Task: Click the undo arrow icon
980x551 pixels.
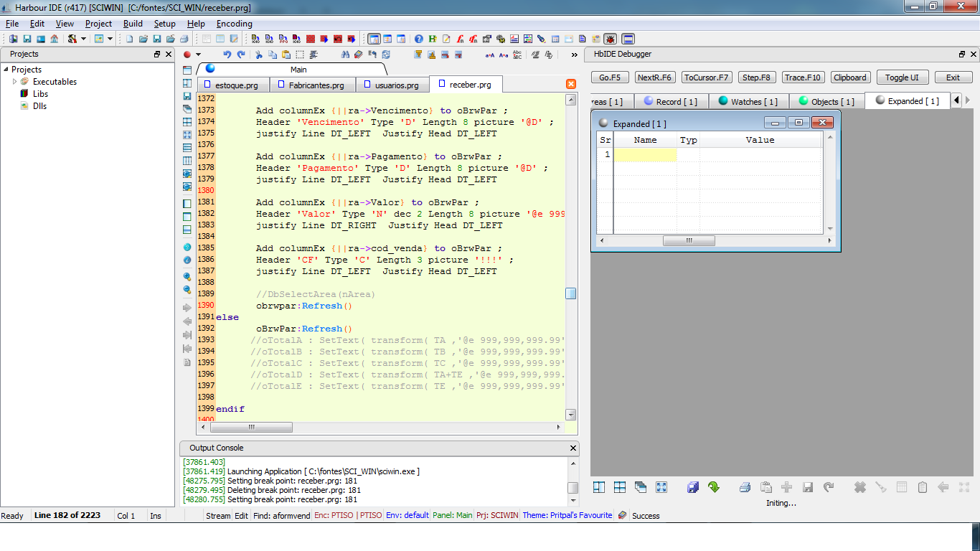Action: (x=227, y=55)
